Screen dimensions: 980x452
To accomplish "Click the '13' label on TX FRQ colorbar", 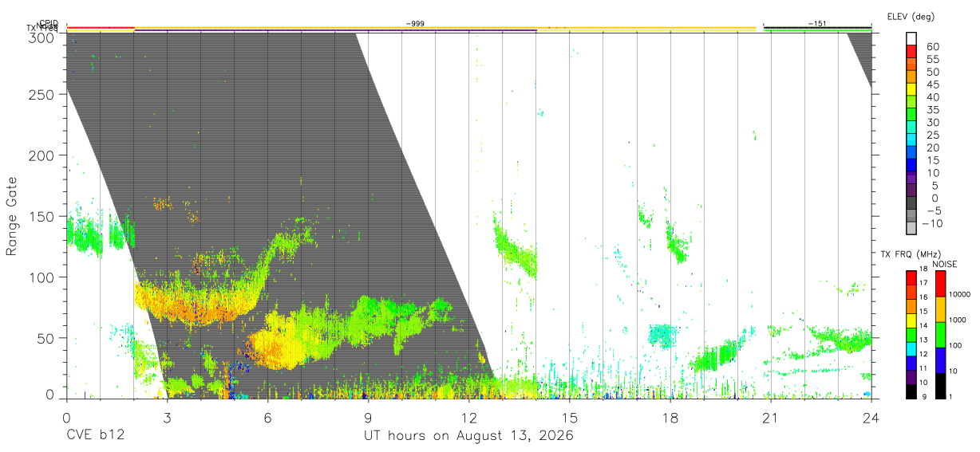I will [924, 340].
